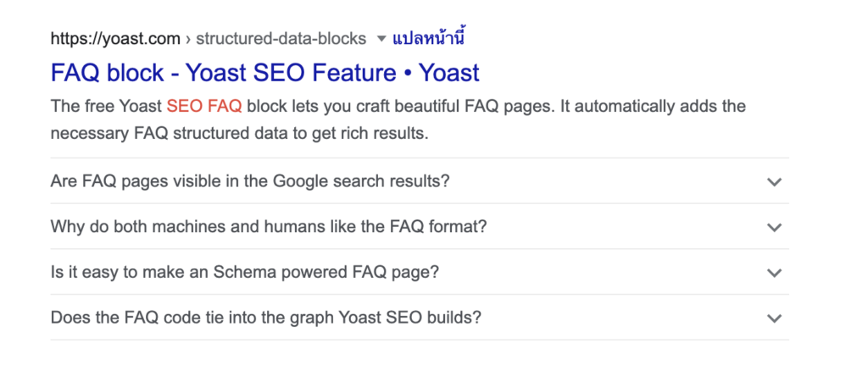Expand chevron for "Is it easy" question
This screenshot has width=868, height=365.
pyautogui.click(x=773, y=273)
